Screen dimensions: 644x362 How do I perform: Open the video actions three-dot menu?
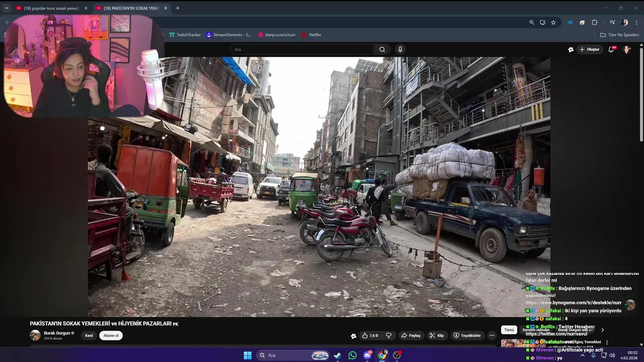[492, 335]
